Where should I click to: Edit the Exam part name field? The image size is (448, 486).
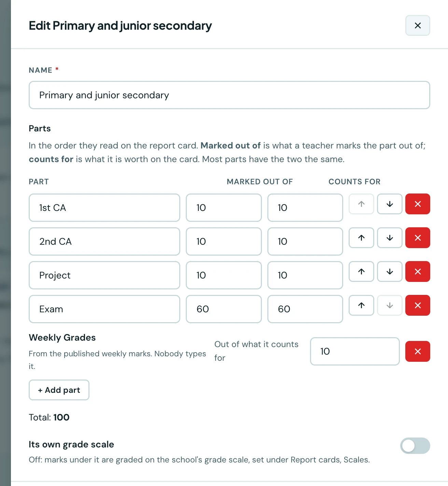[104, 309]
